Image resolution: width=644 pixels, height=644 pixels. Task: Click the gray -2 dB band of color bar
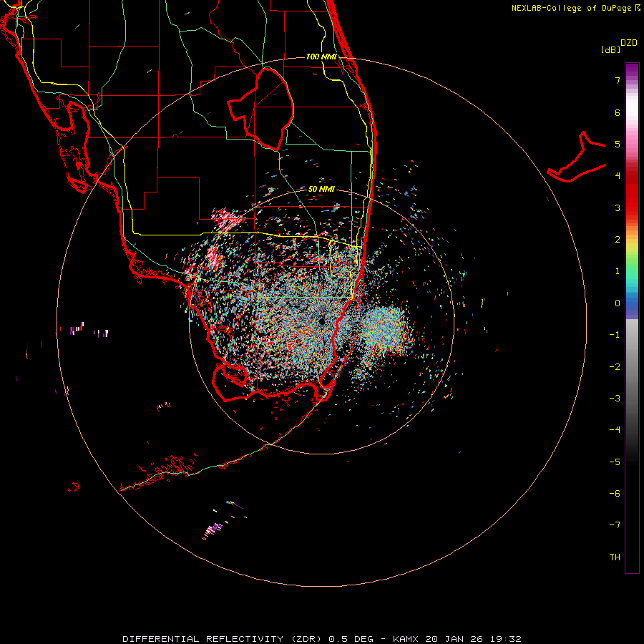coord(632,366)
